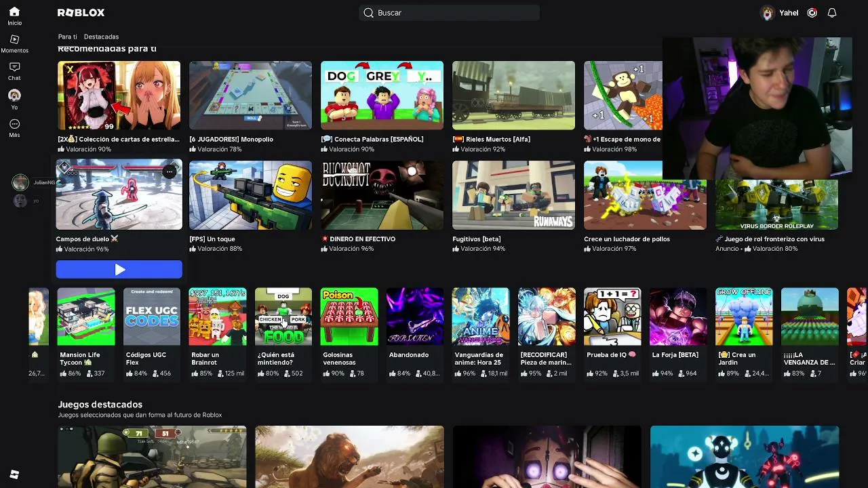Open the Más menu in sidebar
Image resolution: width=868 pixels, height=488 pixels.
click(x=14, y=128)
